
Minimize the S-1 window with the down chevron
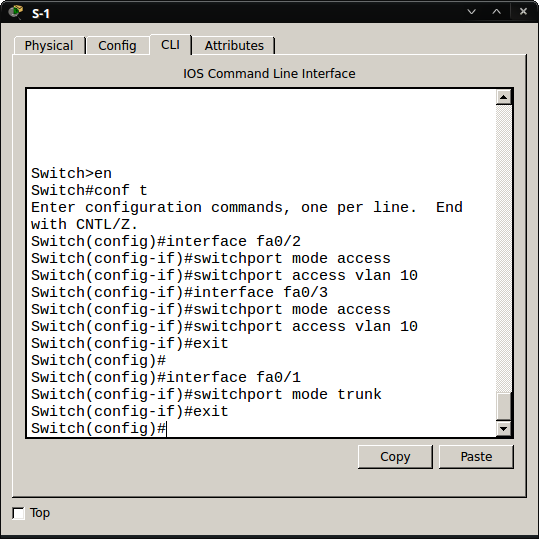tap(472, 12)
